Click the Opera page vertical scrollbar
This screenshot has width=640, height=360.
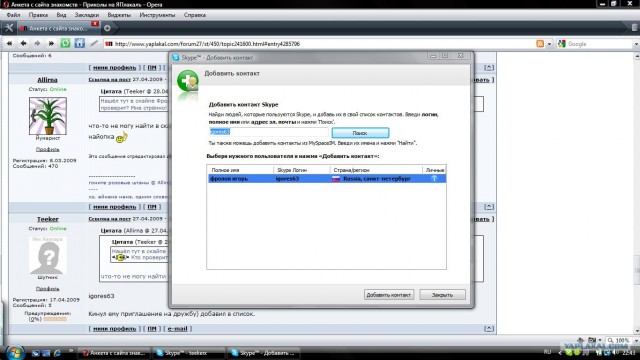pyautogui.click(x=637, y=192)
